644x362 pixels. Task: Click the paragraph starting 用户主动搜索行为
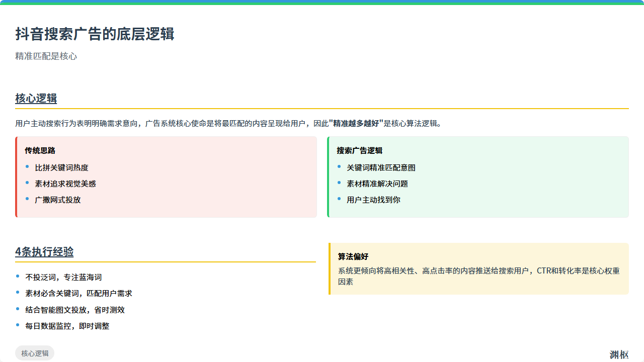pyautogui.click(x=228, y=123)
